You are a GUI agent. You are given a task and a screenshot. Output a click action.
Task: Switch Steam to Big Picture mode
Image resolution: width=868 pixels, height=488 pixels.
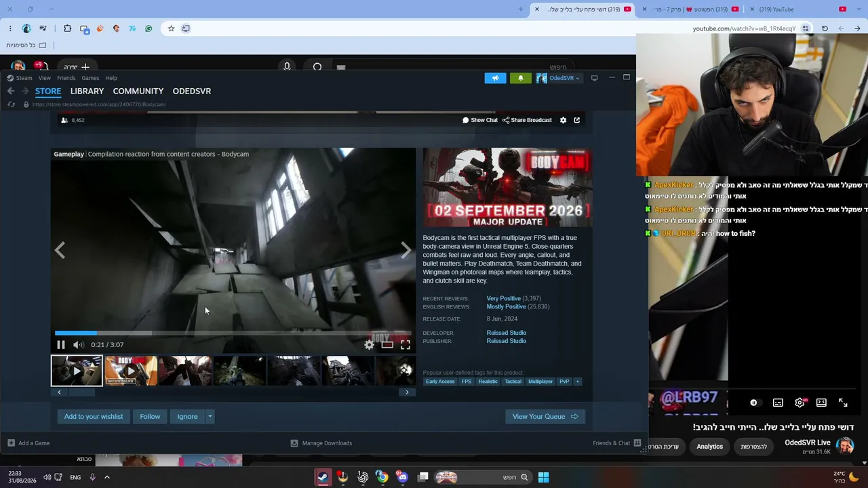595,78
